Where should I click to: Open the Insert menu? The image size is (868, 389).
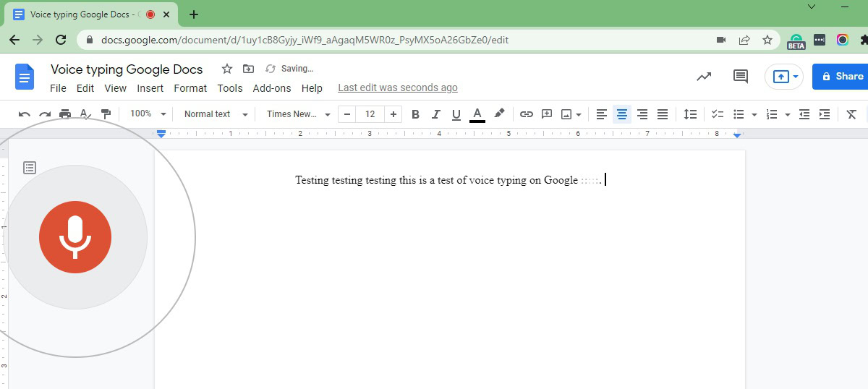click(x=150, y=88)
